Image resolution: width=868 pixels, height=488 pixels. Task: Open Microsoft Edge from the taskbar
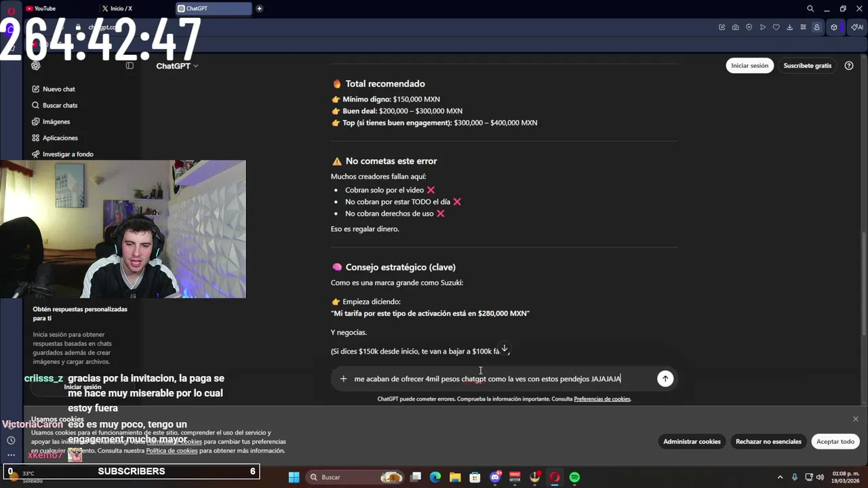pyautogui.click(x=435, y=477)
